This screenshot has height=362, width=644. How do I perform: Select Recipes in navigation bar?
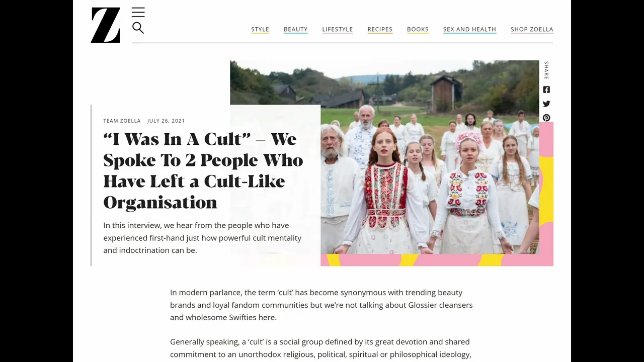tap(380, 29)
